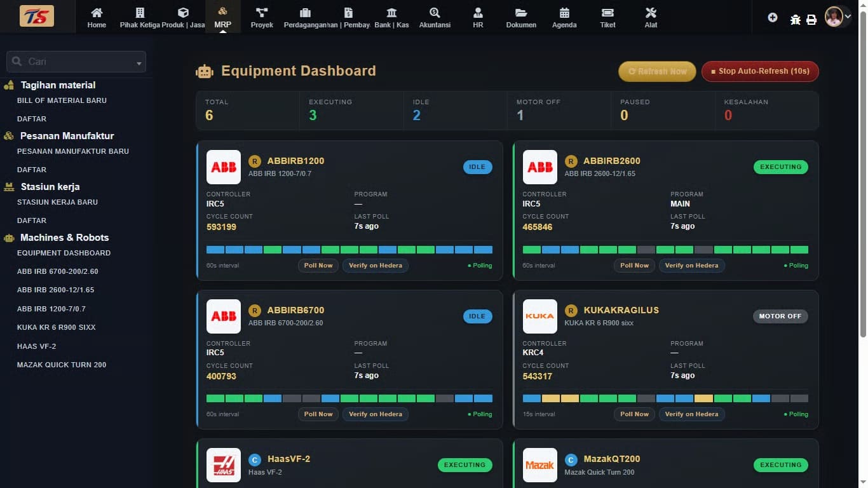Open Alat tools icon
Image resolution: width=868 pixels, height=488 pixels.
651,12
